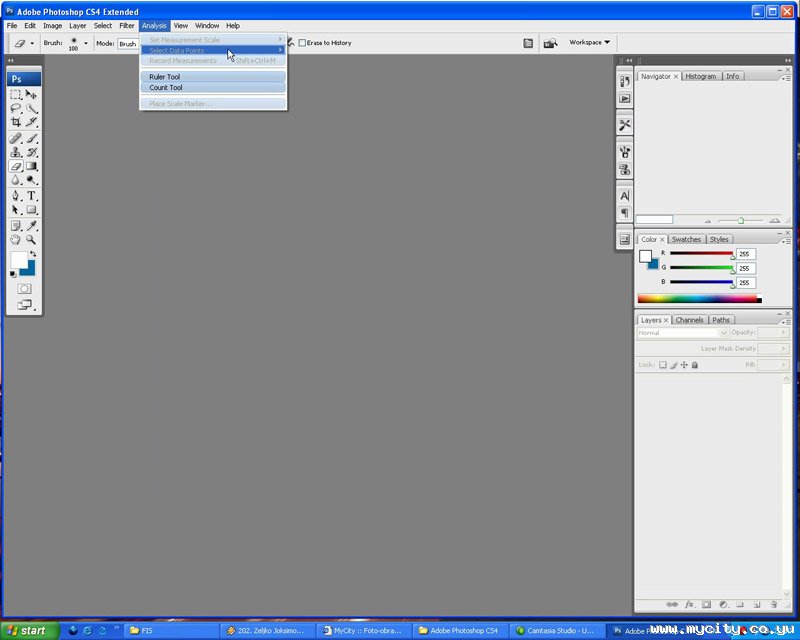This screenshot has width=800, height=640.
Task: Change the screen mode
Action: coord(25,305)
